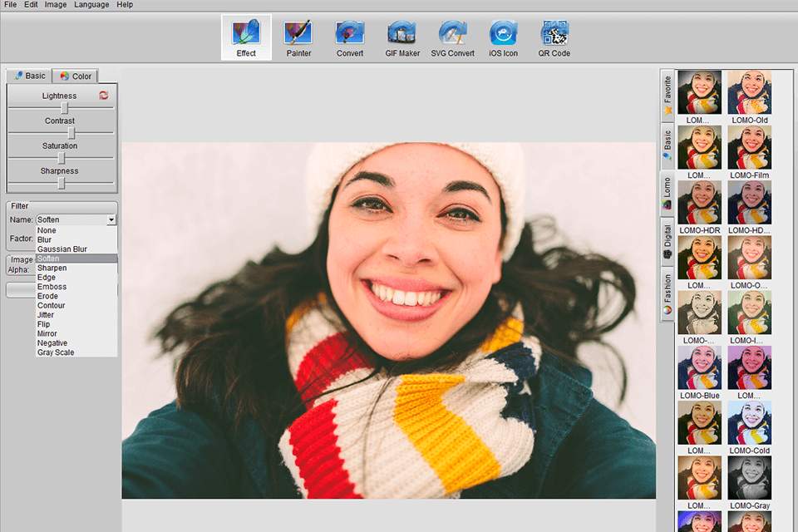The image size is (798, 532).
Task: Open the SVG Convert tool
Action: tap(452, 38)
